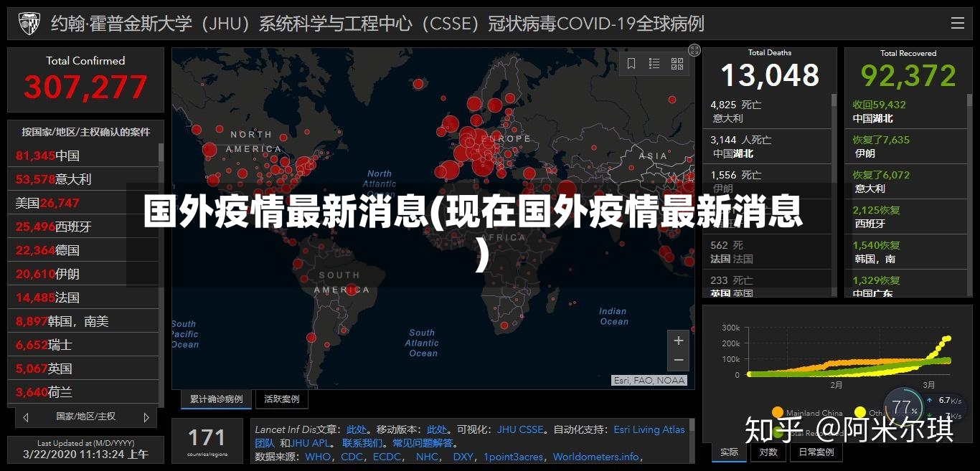Select the 8,897 韩国 row

83,321
